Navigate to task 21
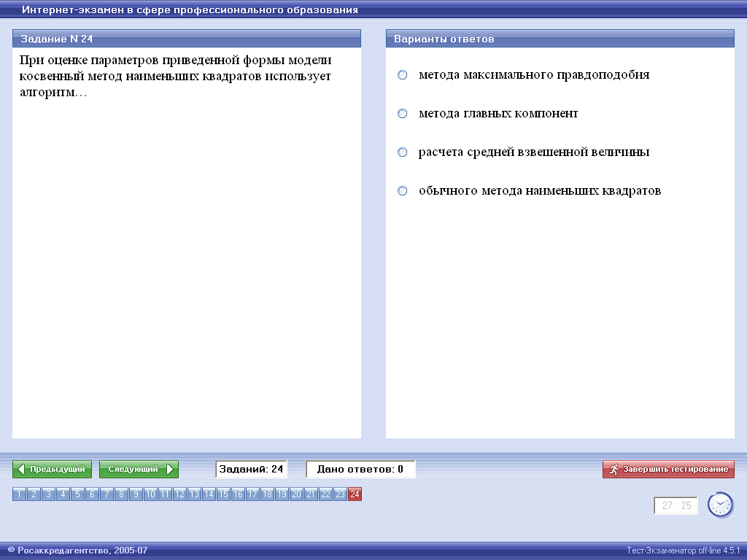Viewport: 747px width, 560px height. pyautogui.click(x=311, y=494)
